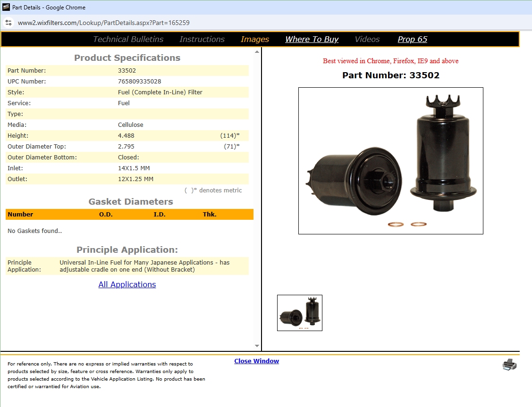532x407 pixels.
Task: Click the Gasket Diameters heading
Action: click(x=131, y=202)
